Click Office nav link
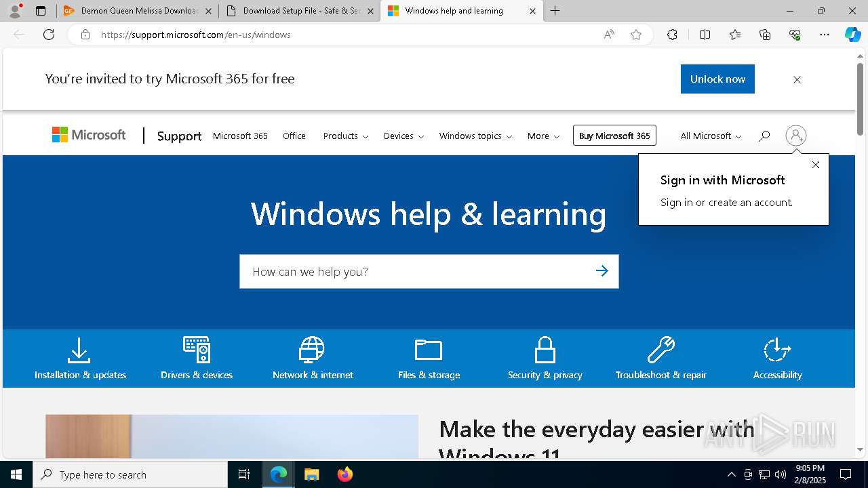Viewport: 868px width, 488px height. [294, 136]
